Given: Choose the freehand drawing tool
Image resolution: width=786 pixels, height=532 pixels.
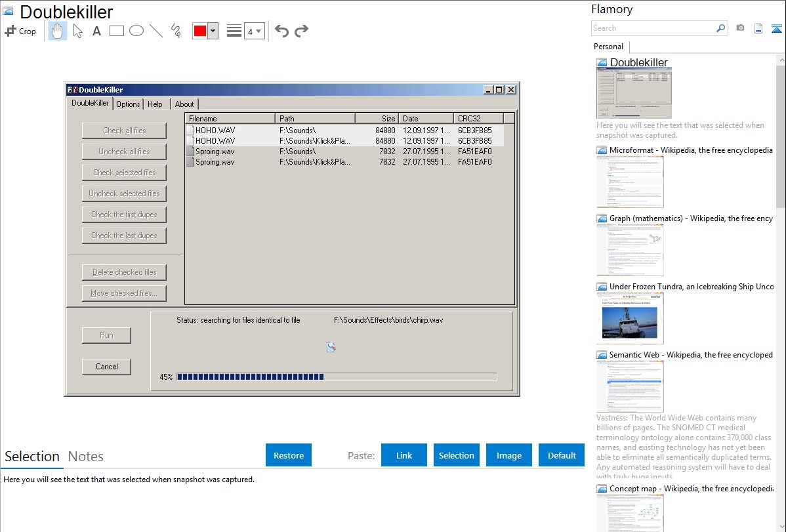Looking at the screenshot, I should tap(176, 31).
